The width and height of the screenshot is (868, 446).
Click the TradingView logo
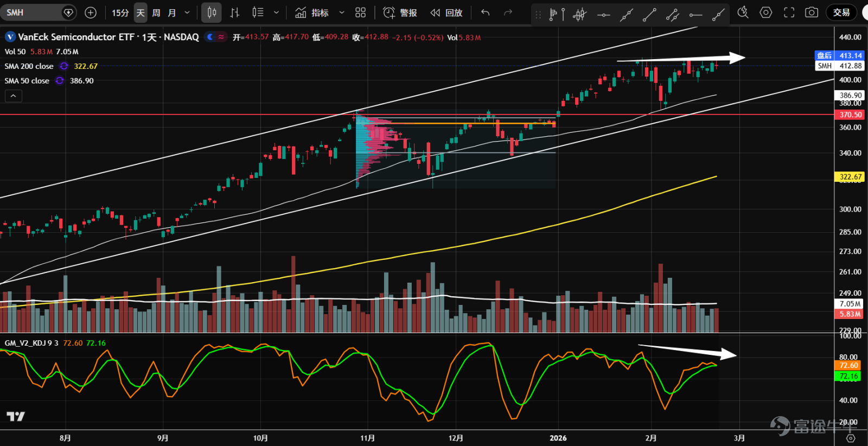pyautogui.click(x=16, y=417)
